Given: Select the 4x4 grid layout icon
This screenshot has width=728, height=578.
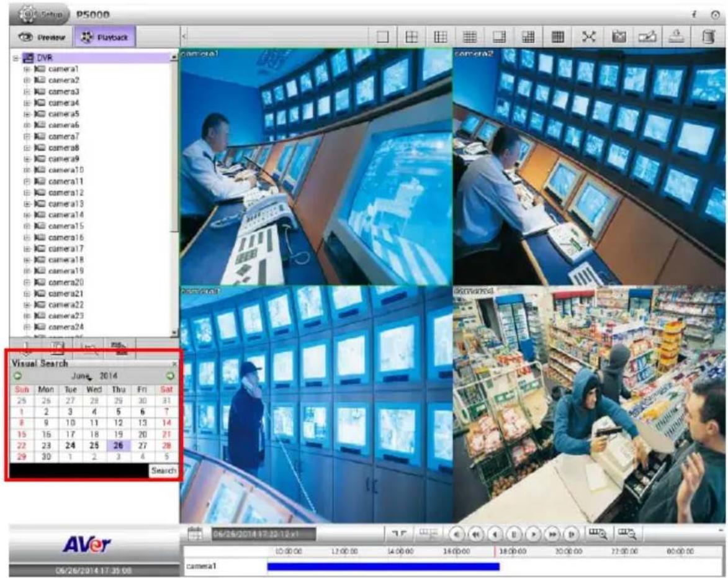Looking at the screenshot, I should 470,37.
